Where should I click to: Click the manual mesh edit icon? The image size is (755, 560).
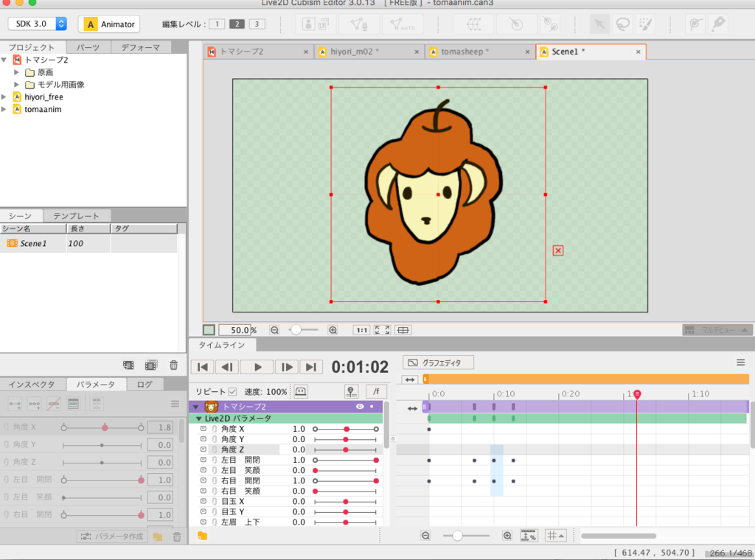click(358, 24)
